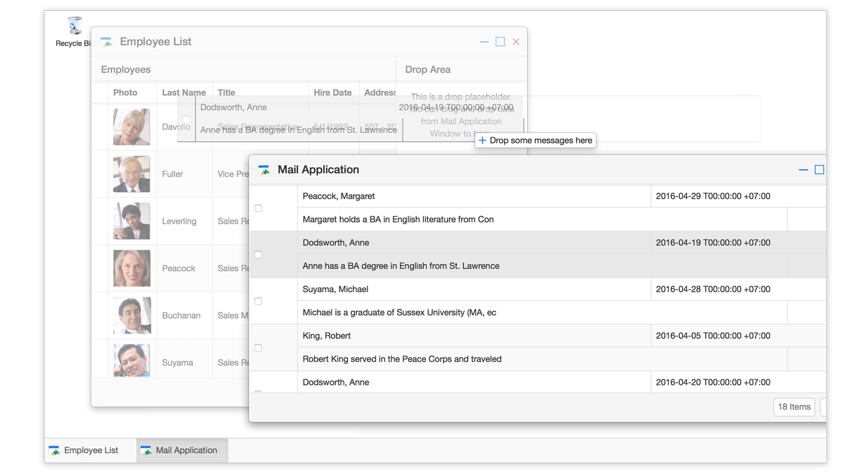The width and height of the screenshot is (868, 476).
Task: Click the Employee List title bar app icon
Action: pyautogui.click(x=106, y=42)
